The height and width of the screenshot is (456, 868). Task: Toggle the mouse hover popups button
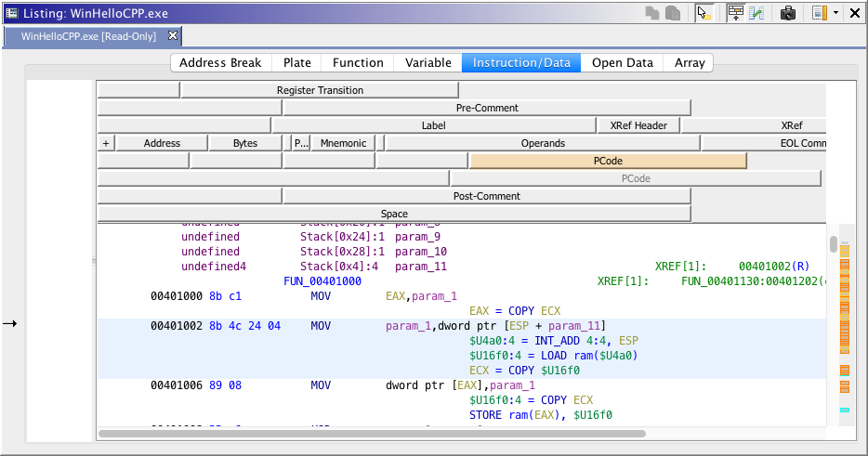[x=704, y=13]
